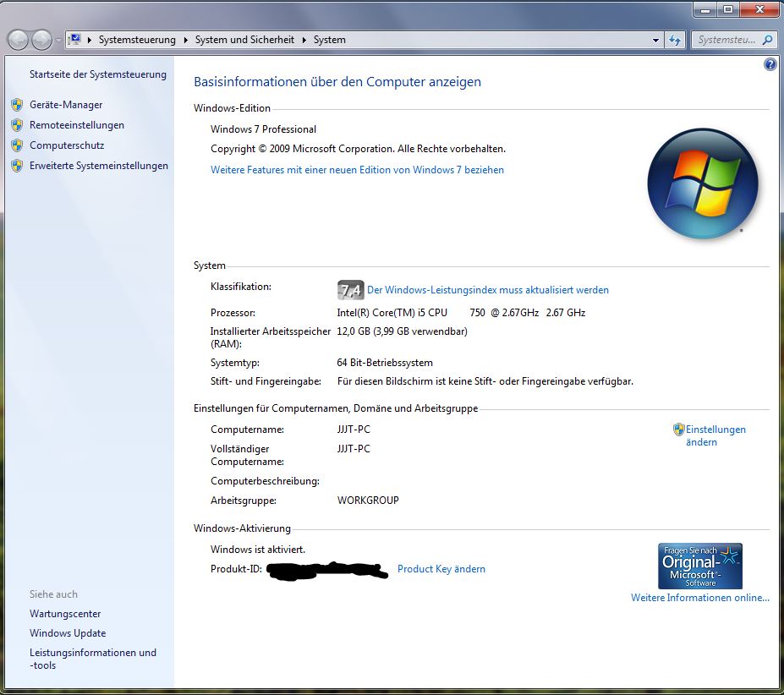The width and height of the screenshot is (784, 695).
Task: Open Computerschutz settings link
Action: 67,145
